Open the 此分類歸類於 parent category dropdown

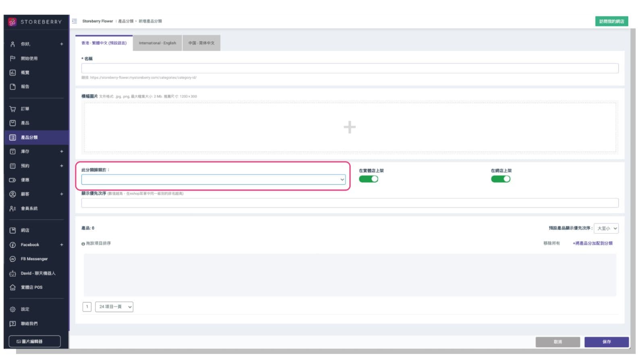[x=213, y=180]
